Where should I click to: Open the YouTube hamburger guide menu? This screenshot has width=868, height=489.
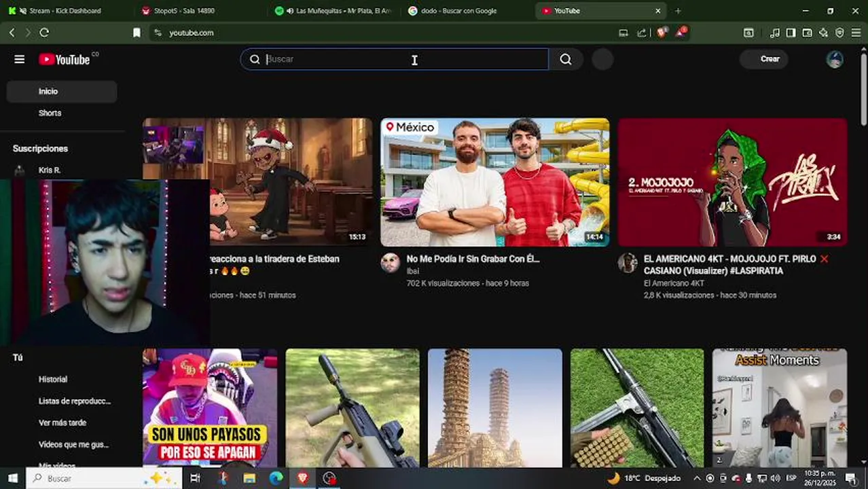click(x=19, y=59)
